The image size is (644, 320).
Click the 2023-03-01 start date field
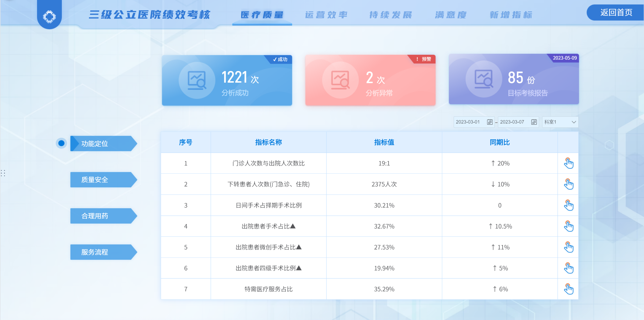tap(468, 122)
